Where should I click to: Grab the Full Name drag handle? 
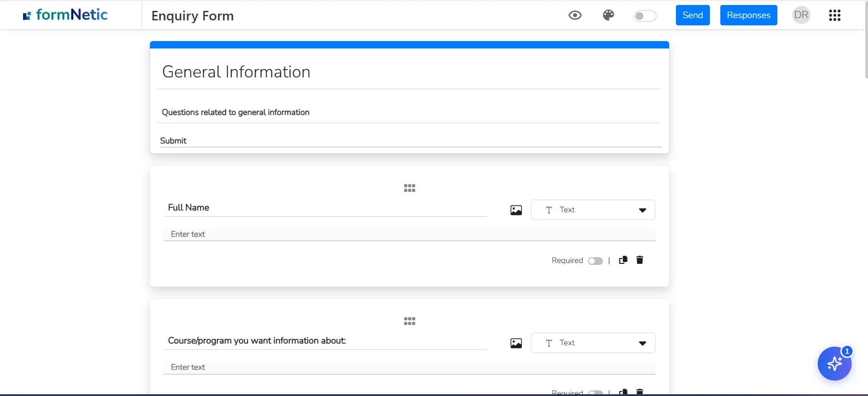click(x=410, y=188)
